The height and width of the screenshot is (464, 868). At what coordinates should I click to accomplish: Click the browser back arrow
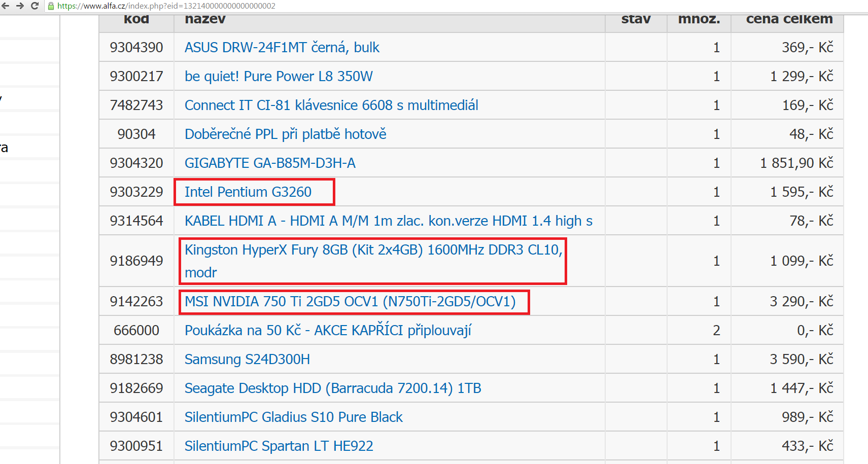pos(7,6)
